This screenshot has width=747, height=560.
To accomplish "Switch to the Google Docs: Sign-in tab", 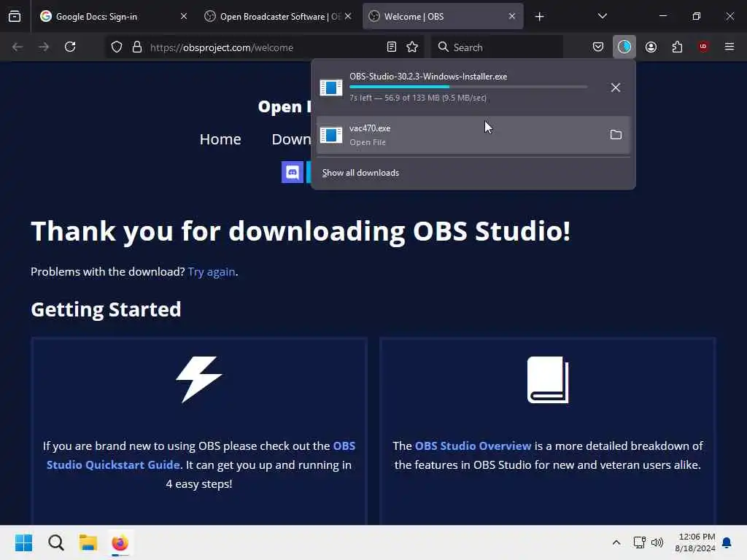I will (113, 16).
